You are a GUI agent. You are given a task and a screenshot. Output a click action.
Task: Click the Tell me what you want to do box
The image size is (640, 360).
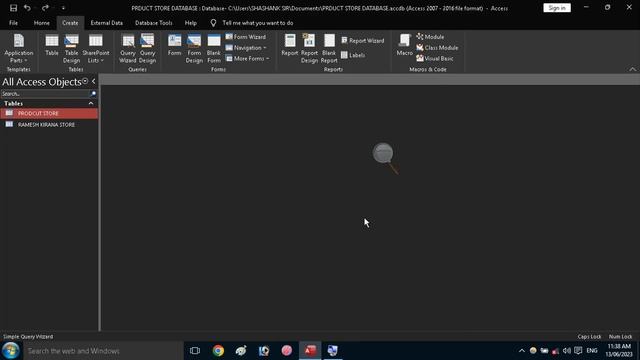point(258,23)
